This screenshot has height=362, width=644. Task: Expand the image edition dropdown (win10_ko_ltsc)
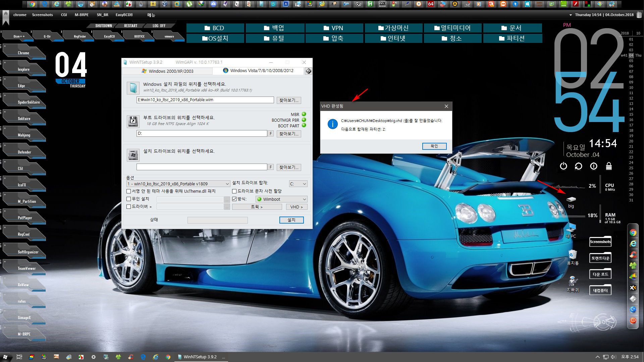[178, 184]
